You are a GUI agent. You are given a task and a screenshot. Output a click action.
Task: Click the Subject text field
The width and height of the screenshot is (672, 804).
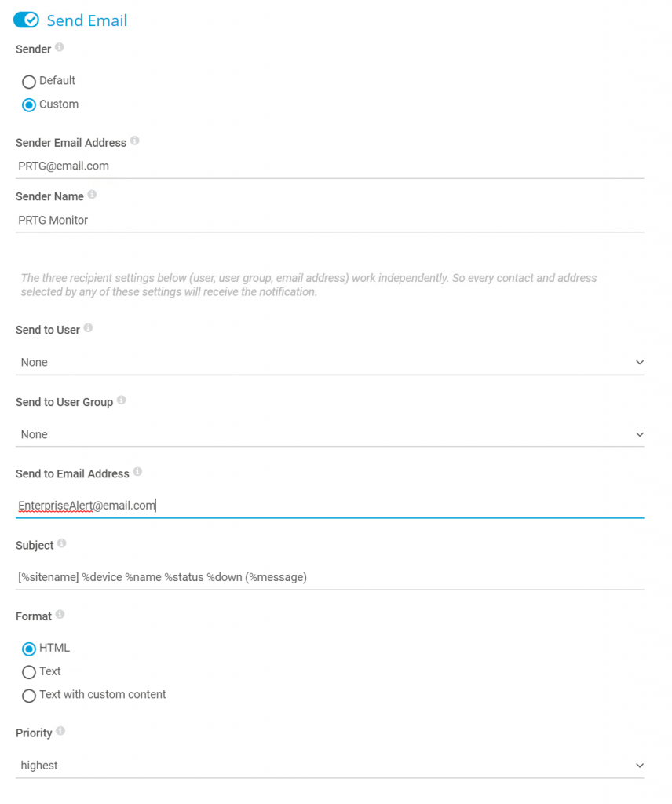(330, 577)
